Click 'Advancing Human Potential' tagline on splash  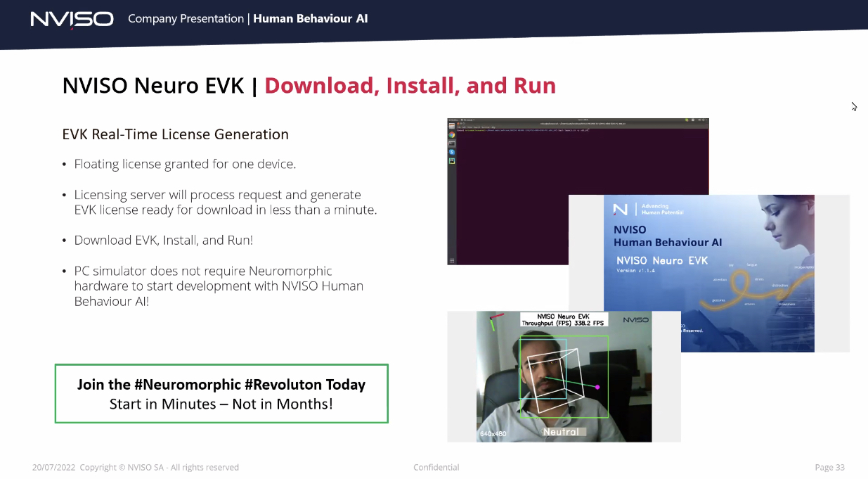[662, 209]
